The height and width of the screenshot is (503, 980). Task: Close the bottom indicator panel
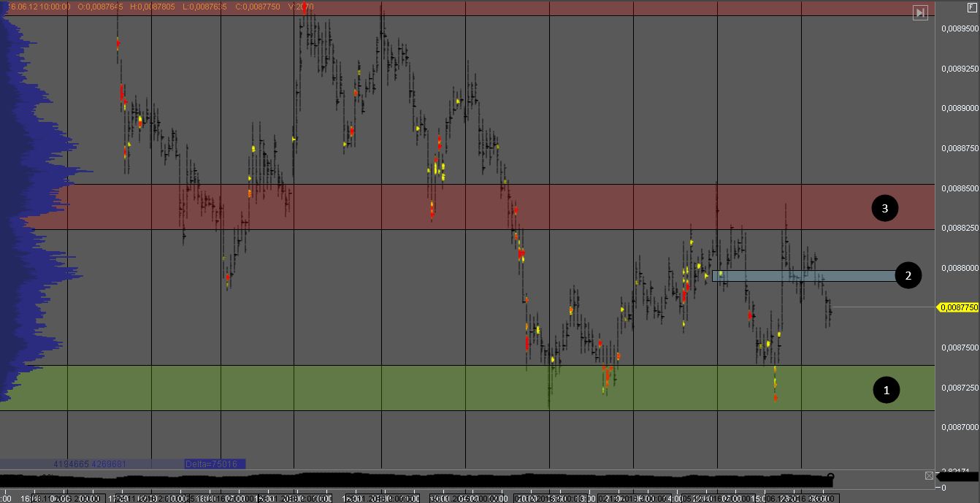929,476
